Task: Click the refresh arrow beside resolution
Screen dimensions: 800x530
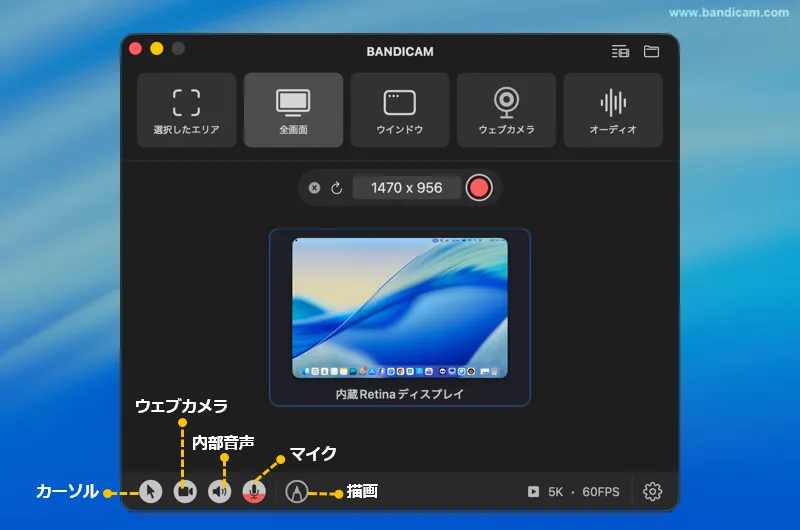Action: point(337,188)
